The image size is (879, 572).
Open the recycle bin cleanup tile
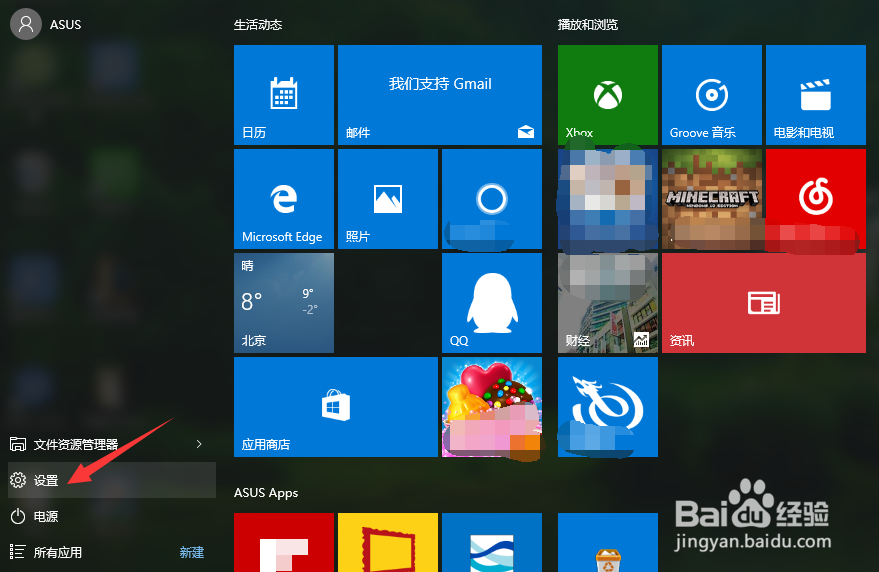click(608, 542)
